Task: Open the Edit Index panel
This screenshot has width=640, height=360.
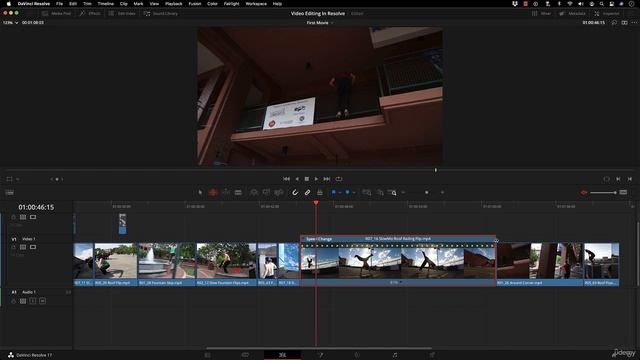Action: 122,13
